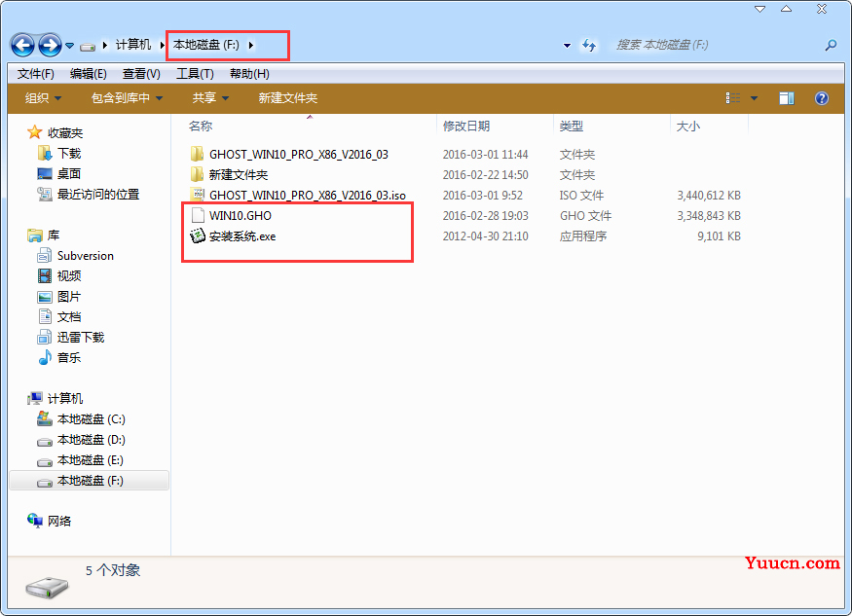The width and height of the screenshot is (852, 616).
Task: Click the magnifier search icon
Action: click(x=831, y=45)
